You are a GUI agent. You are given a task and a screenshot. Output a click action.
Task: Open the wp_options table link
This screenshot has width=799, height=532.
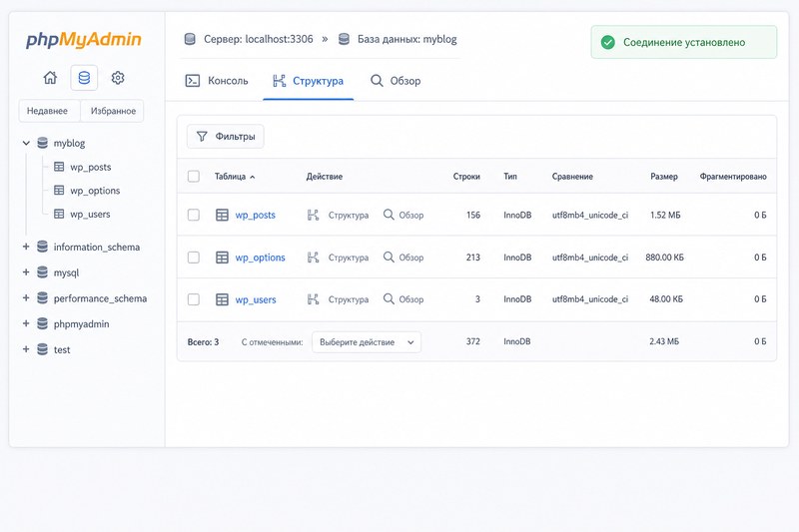pos(260,258)
